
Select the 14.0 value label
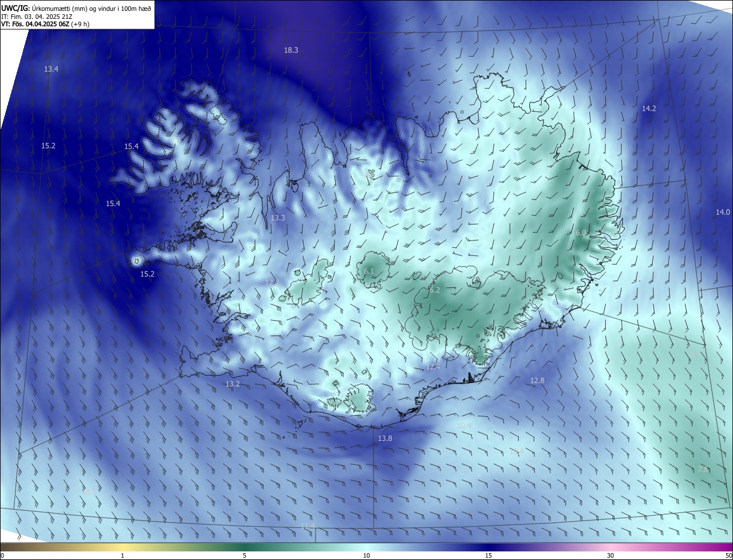[x=723, y=212]
